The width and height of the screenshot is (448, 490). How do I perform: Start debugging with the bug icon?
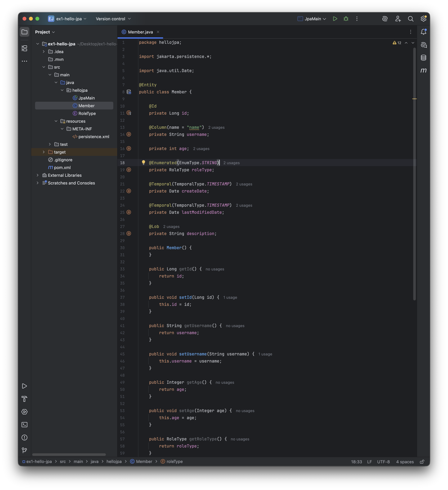click(346, 19)
